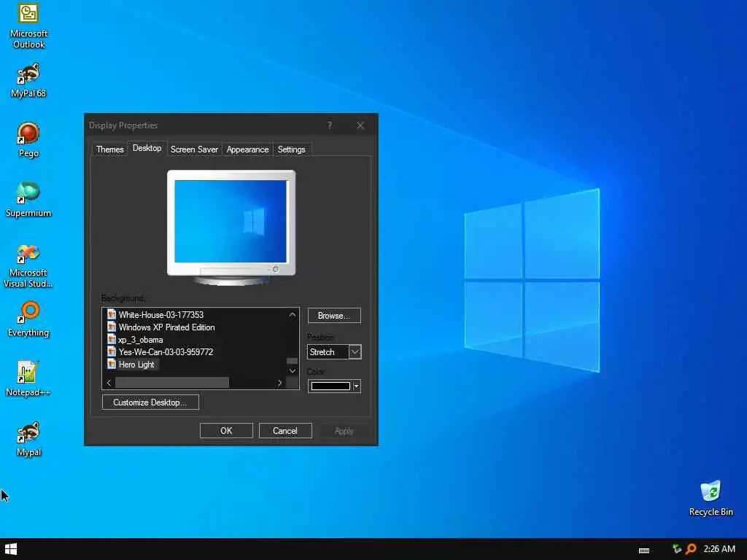Click the Browse... button
Screen dimensions: 747x560
[x=334, y=316]
